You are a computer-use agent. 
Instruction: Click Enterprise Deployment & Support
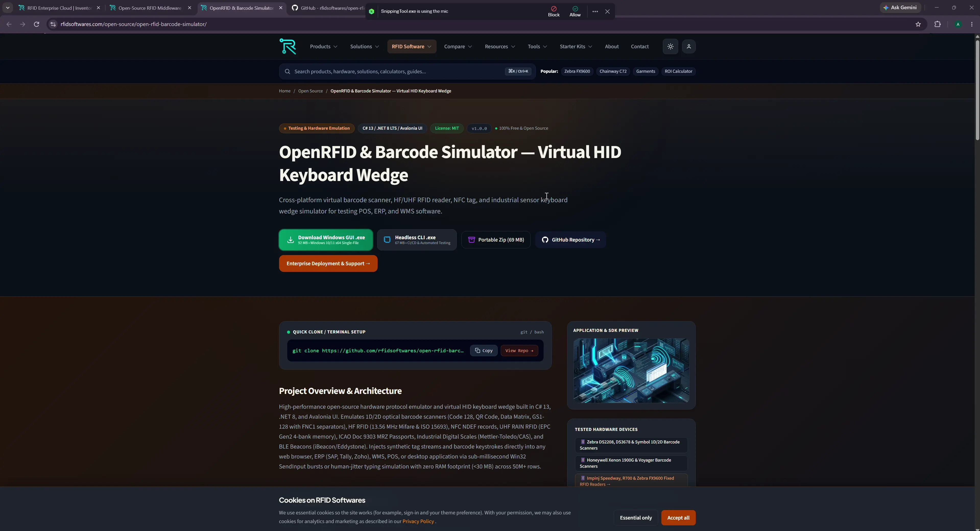(328, 264)
